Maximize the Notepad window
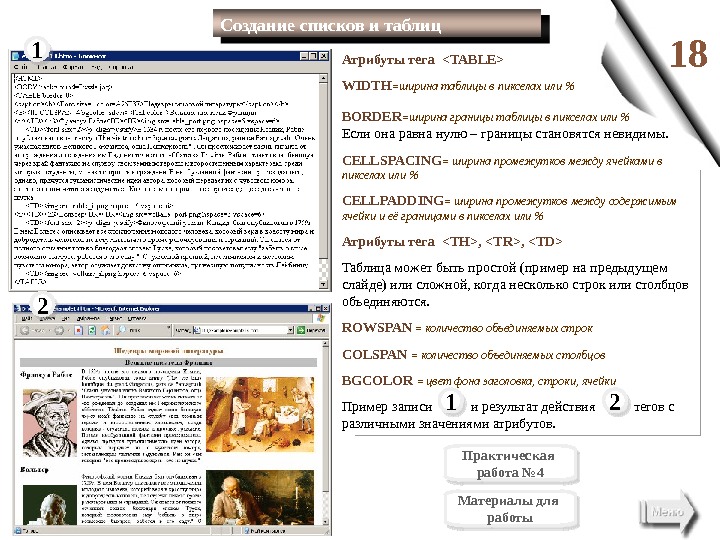 pos(314,56)
